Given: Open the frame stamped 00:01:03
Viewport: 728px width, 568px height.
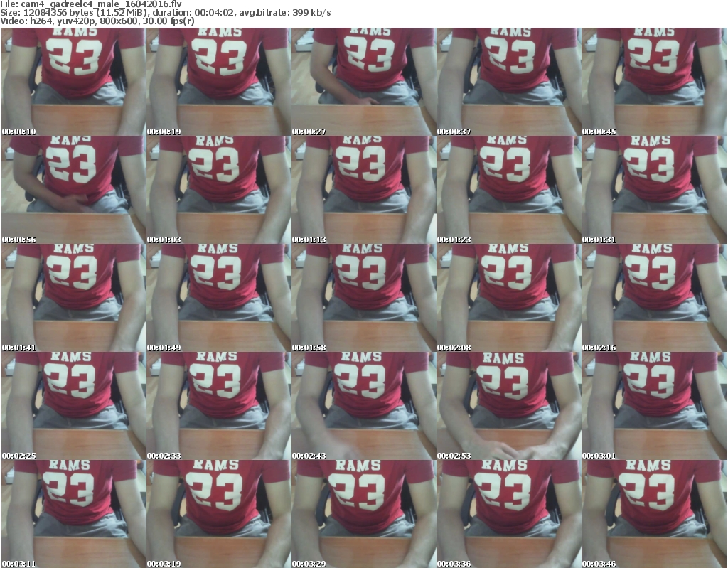Looking at the screenshot, I should coord(219,190).
